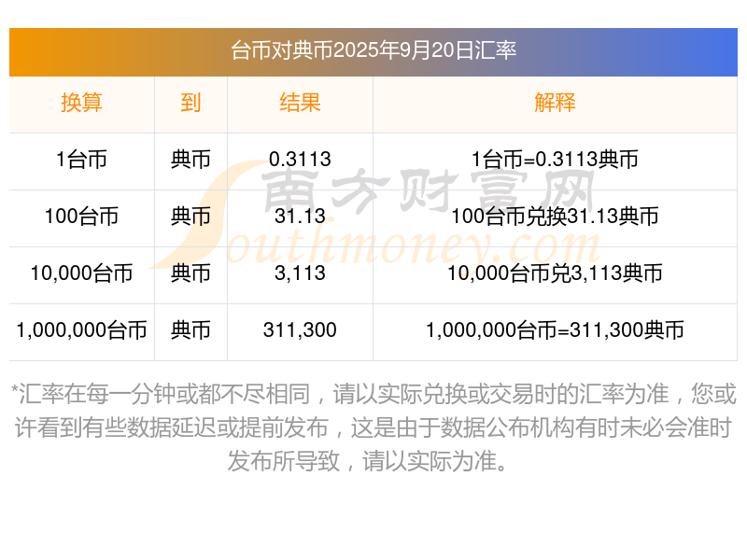Click the explanation '1台币=0.3113典币'

point(555,160)
